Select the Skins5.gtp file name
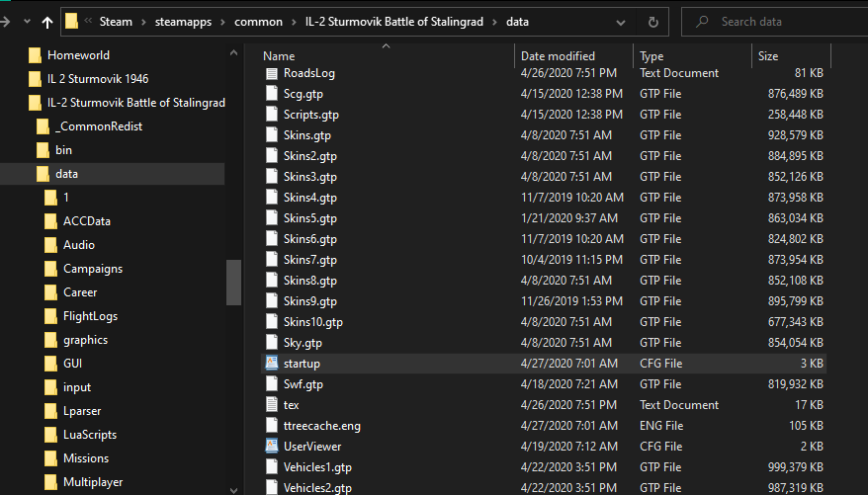 point(310,218)
